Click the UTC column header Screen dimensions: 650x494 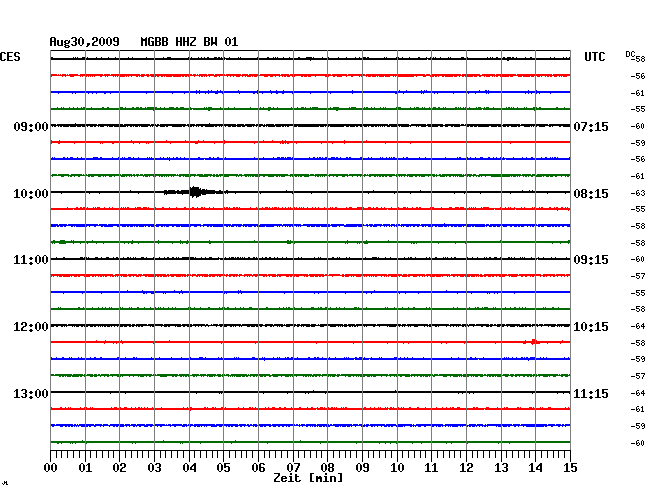pyautogui.click(x=594, y=57)
